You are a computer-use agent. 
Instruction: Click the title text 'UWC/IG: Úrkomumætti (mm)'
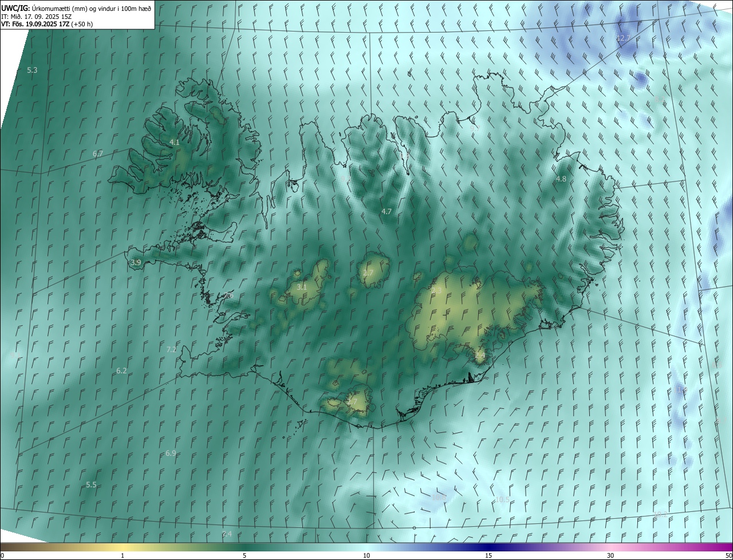[x=44, y=8]
